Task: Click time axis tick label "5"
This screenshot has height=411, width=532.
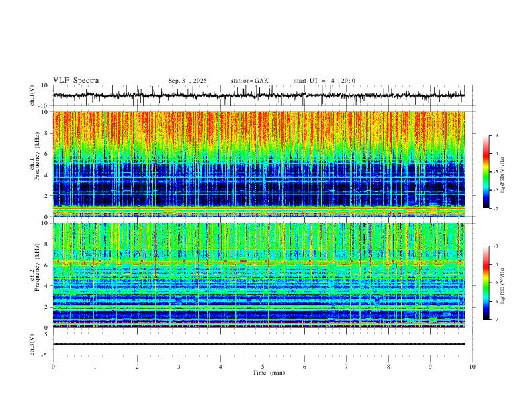Action: [263, 367]
